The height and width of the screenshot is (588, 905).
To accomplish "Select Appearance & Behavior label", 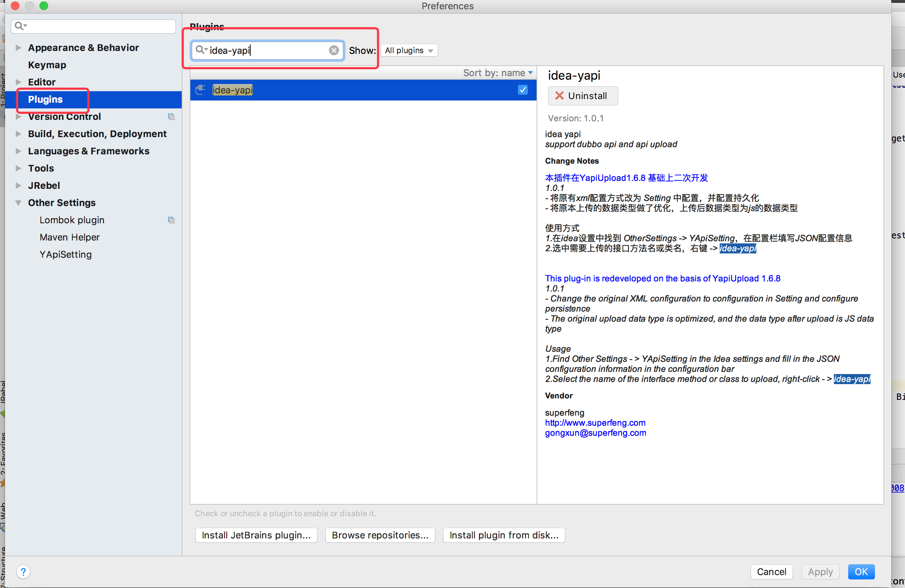I will (x=83, y=48).
